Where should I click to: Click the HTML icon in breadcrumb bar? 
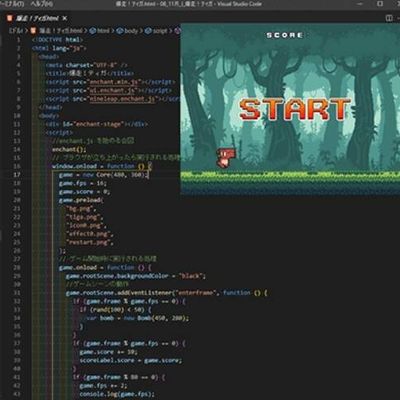click(33, 31)
